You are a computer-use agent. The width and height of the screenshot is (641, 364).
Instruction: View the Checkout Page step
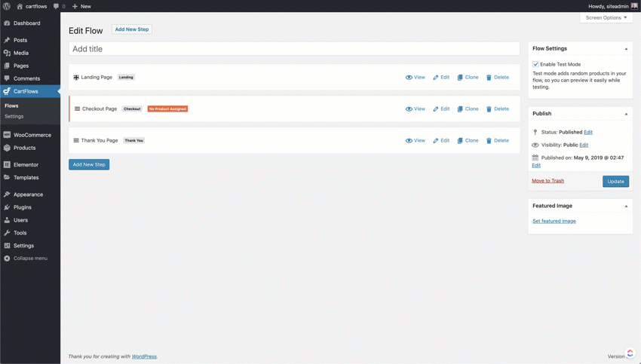coord(415,109)
